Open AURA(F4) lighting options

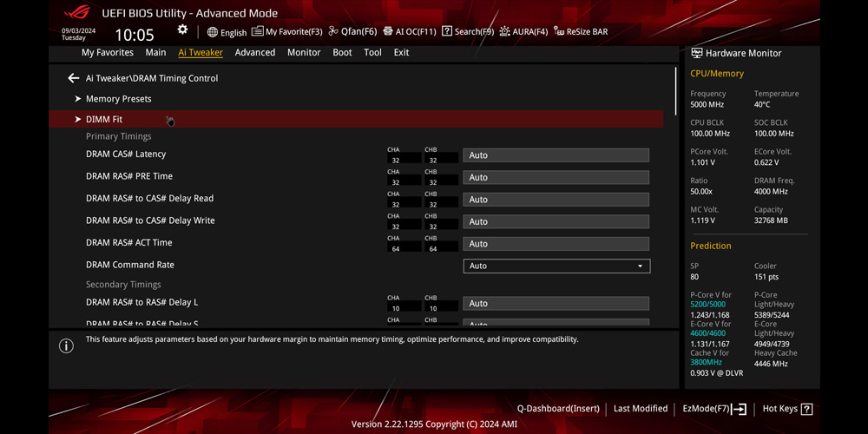click(523, 31)
